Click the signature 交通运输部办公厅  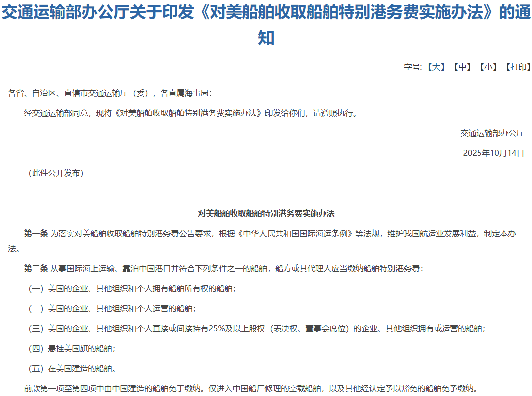tap(492, 133)
